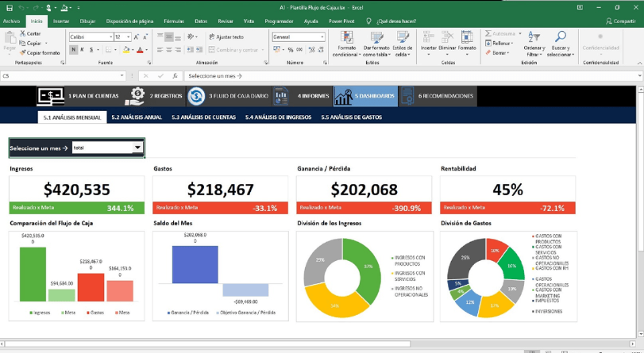The height and width of the screenshot is (353, 644).
Task: Open the fill color bucket swatch
Action: (126, 50)
